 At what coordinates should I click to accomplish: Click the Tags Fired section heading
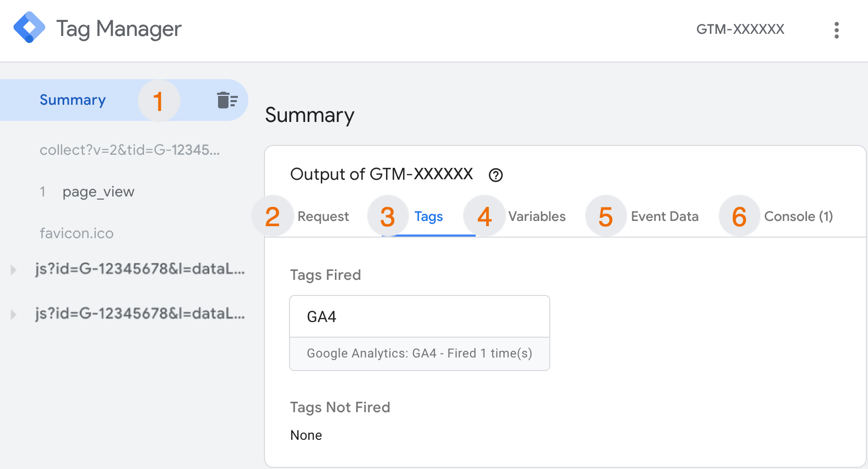tap(325, 275)
